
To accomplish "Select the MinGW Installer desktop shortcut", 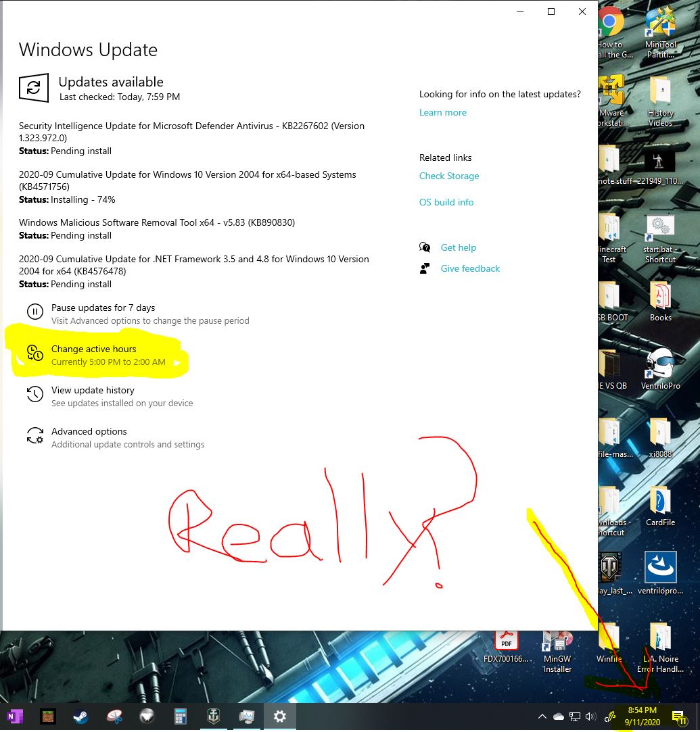I will 557,652.
